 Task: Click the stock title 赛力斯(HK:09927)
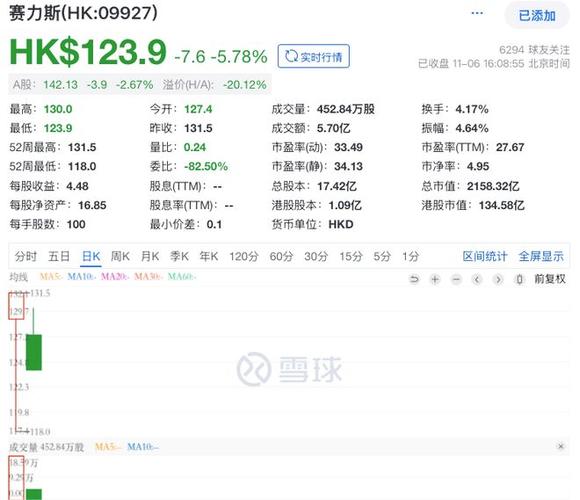[83, 13]
